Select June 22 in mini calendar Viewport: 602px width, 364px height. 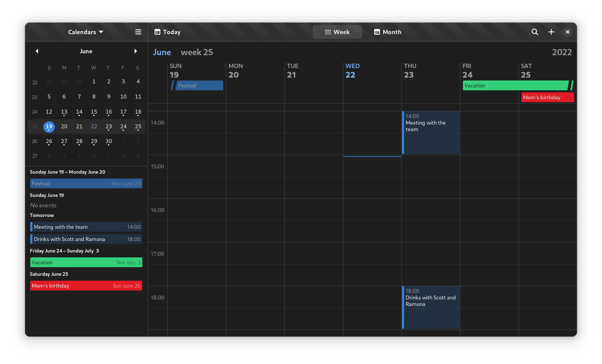tap(94, 126)
